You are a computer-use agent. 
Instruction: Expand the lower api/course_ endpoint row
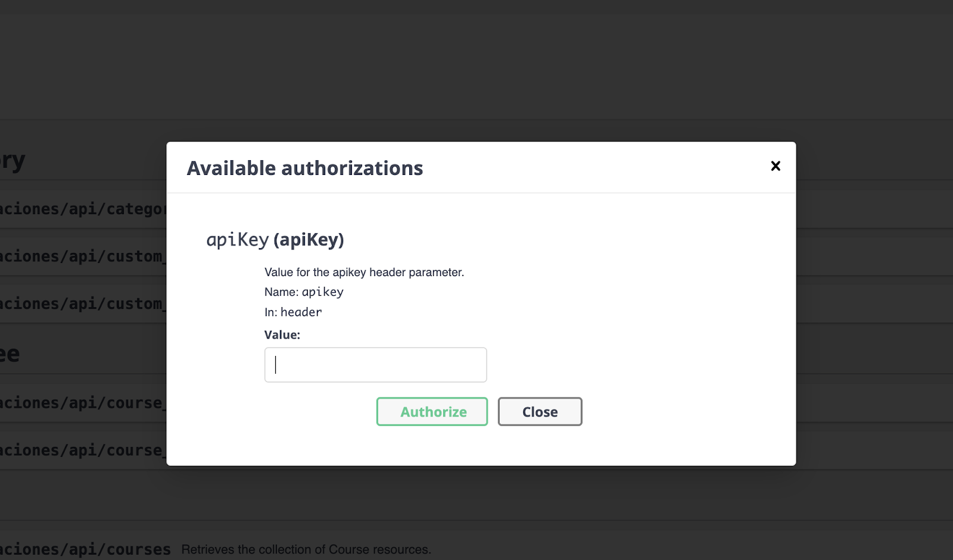pyautogui.click(x=82, y=450)
